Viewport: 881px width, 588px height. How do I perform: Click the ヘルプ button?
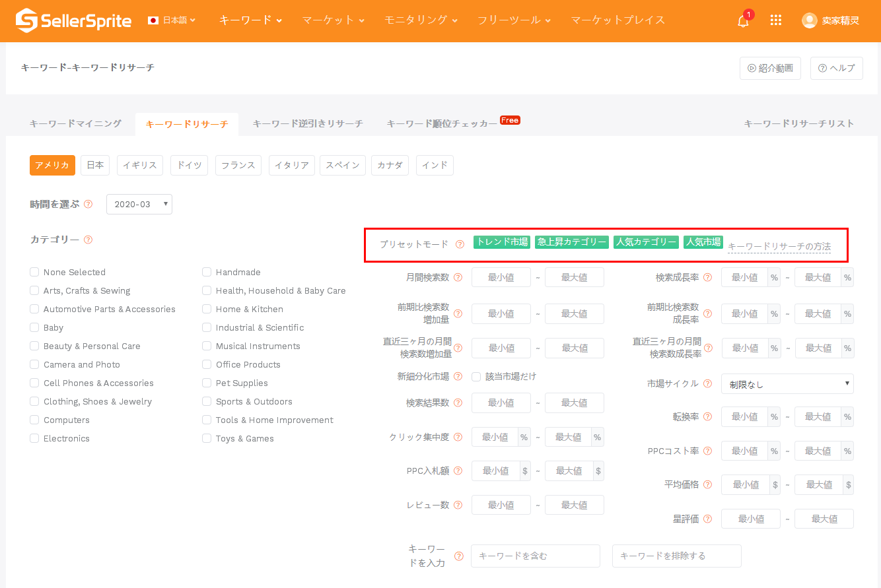(x=837, y=69)
